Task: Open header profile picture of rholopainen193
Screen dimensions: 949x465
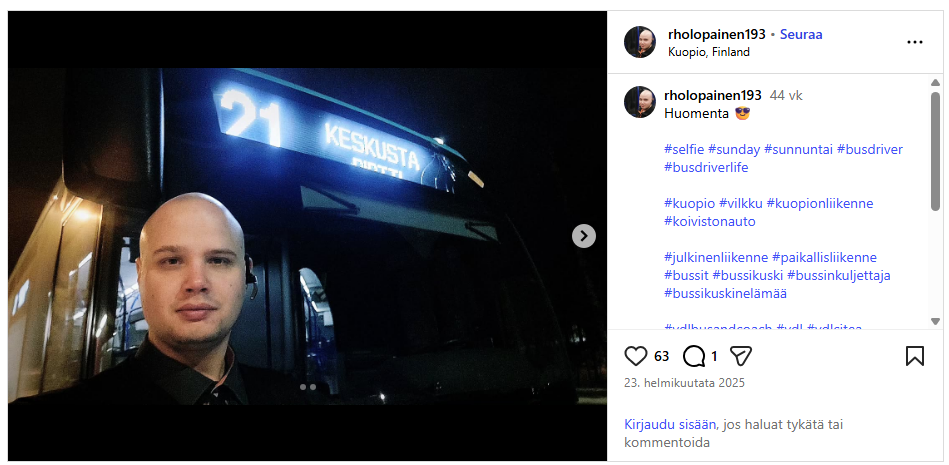Action: click(640, 42)
